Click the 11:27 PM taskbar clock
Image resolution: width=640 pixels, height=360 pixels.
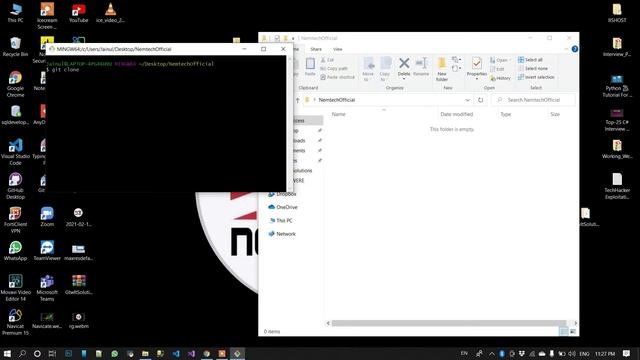click(604, 353)
